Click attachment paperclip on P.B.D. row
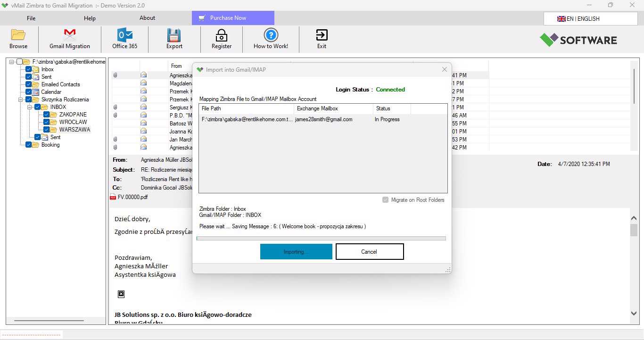Viewport: 644px width, 340px height. 116,115
